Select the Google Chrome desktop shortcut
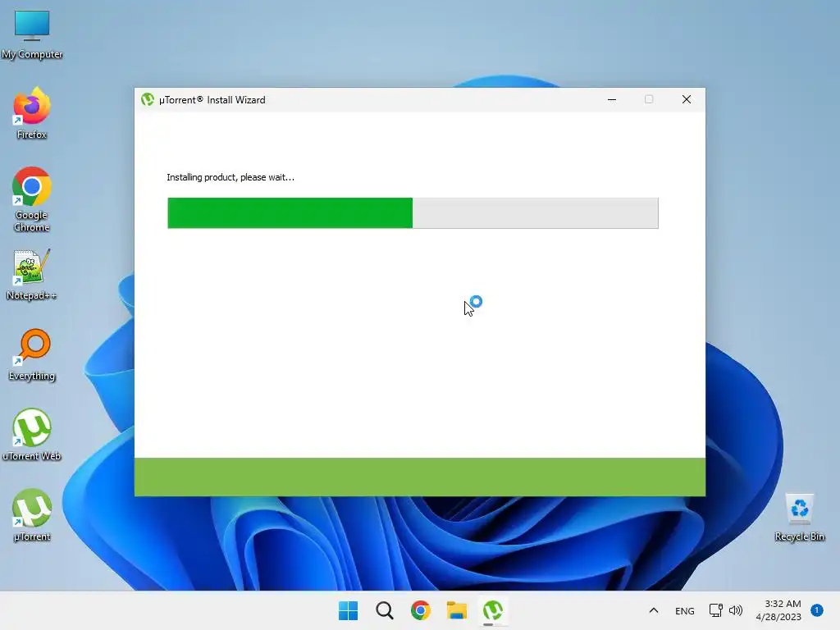Viewport: 840px width, 630px height. coord(32,199)
